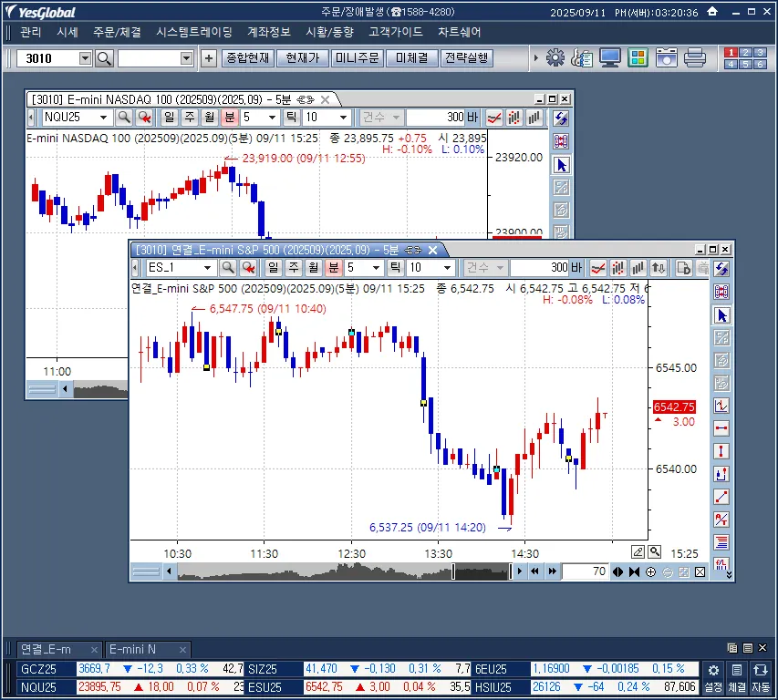Toggle 일 daily period in NASDAQ chart
Image resolution: width=778 pixels, height=700 pixels.
tap(170, 118)
